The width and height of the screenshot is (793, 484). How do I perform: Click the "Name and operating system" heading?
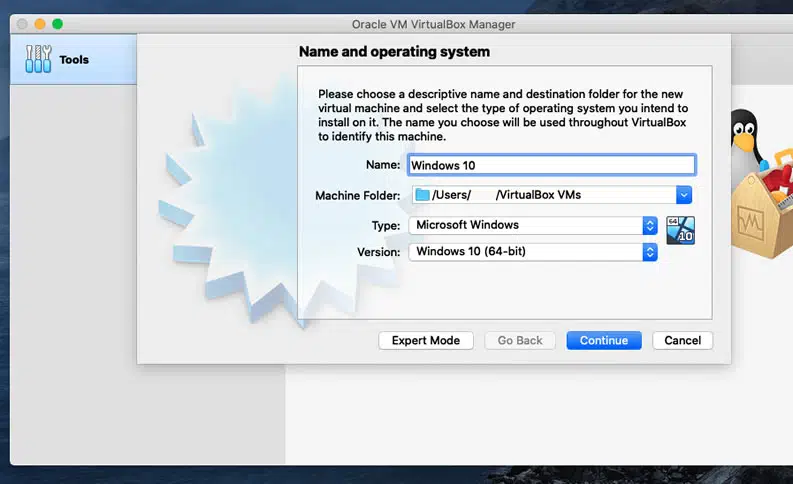pos(394,52)
